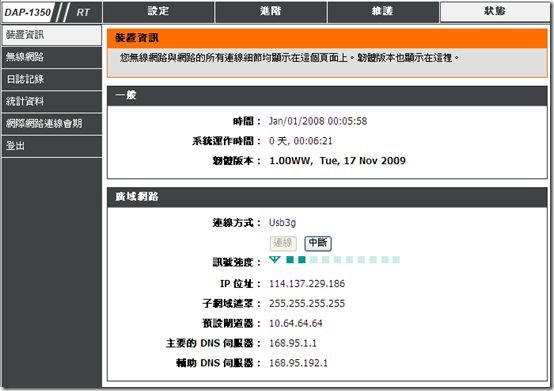Click the RT mode label
The width and height of the screenshot is (554, 391).
pyautogui.click(x=83, y=12)
